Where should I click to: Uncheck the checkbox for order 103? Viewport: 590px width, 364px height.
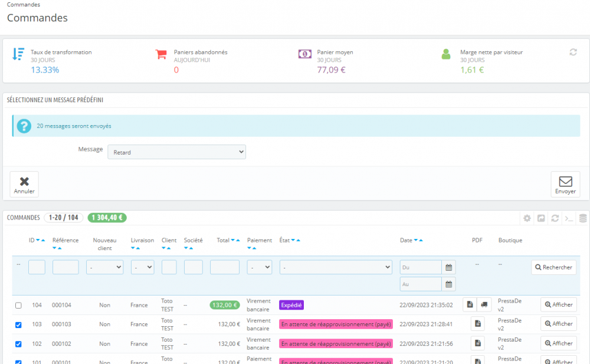click(x=18, y=324)
